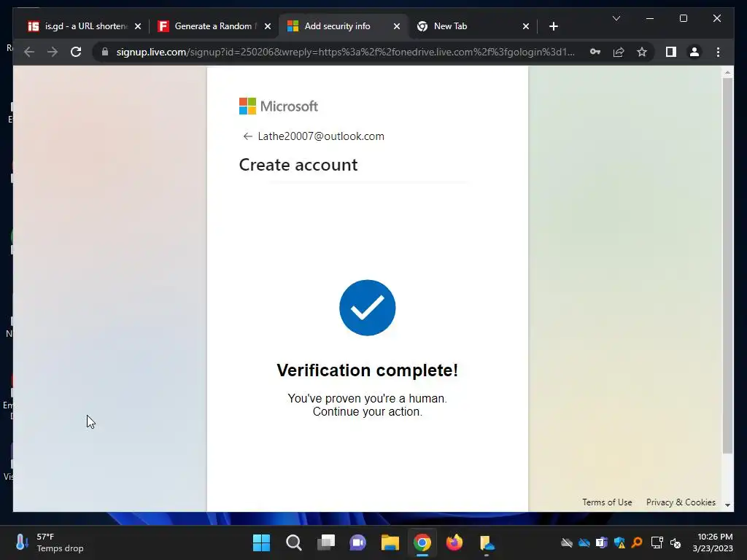The image size is (747, 560).
Task: Click the blue verification checkmark
Action: [x=368, y=308]
